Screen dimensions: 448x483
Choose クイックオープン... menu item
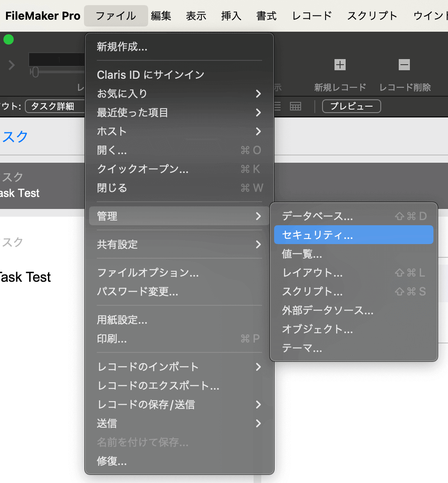[179, 169]
